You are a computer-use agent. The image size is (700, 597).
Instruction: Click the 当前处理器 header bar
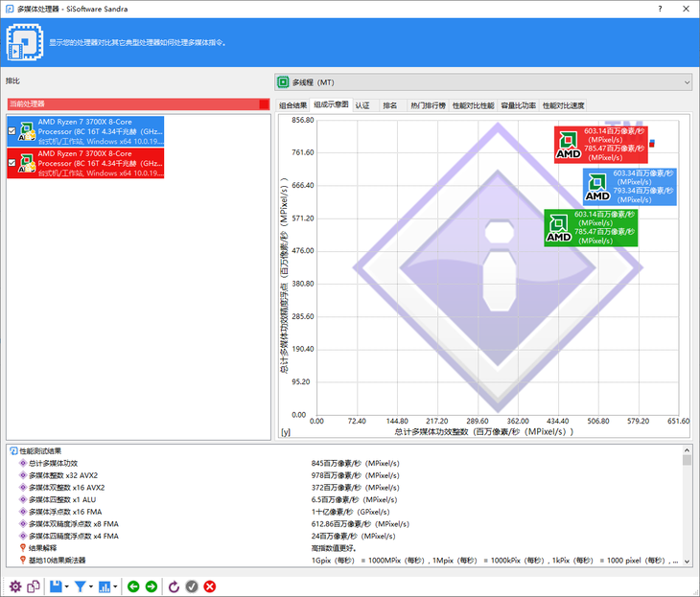pos(138,103)
